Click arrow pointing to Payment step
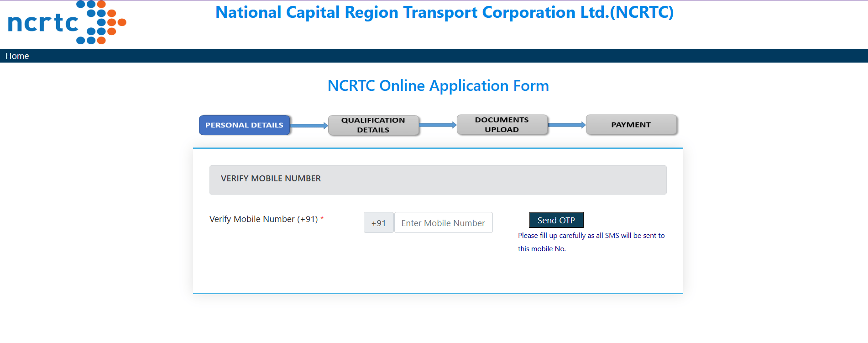 [566, 125]
